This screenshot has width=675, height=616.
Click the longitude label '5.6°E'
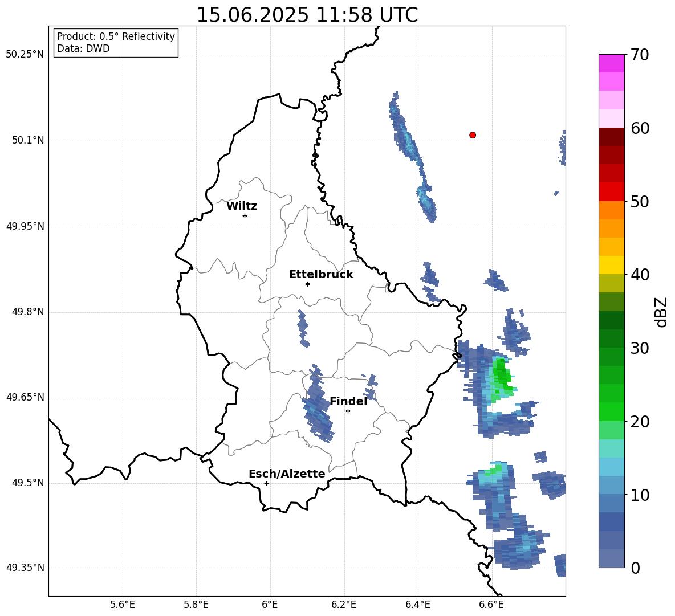pyautogui.click(x=123, y=605)
